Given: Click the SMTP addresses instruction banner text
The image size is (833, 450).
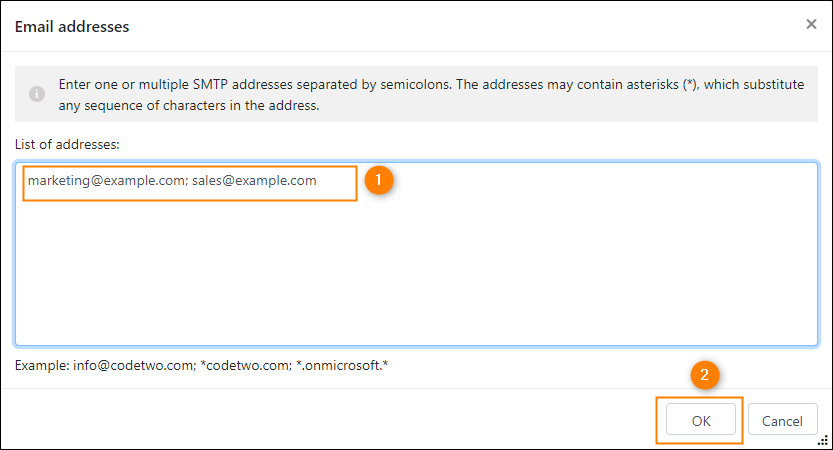Looking at the screenshot, I should pyautogui.click(x=431, y=95).
